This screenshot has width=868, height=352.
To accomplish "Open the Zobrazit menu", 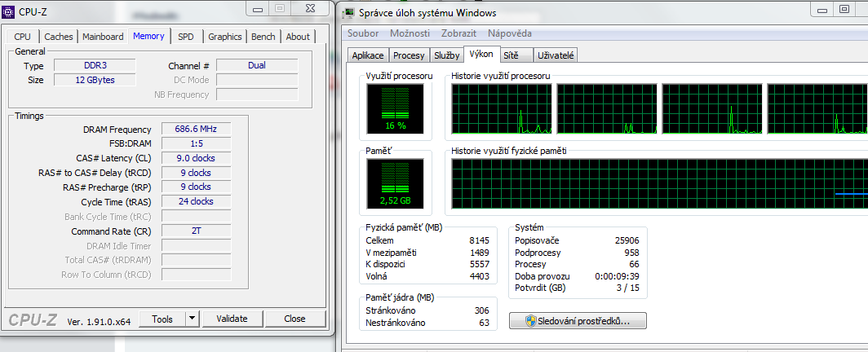I will (458, 33).
